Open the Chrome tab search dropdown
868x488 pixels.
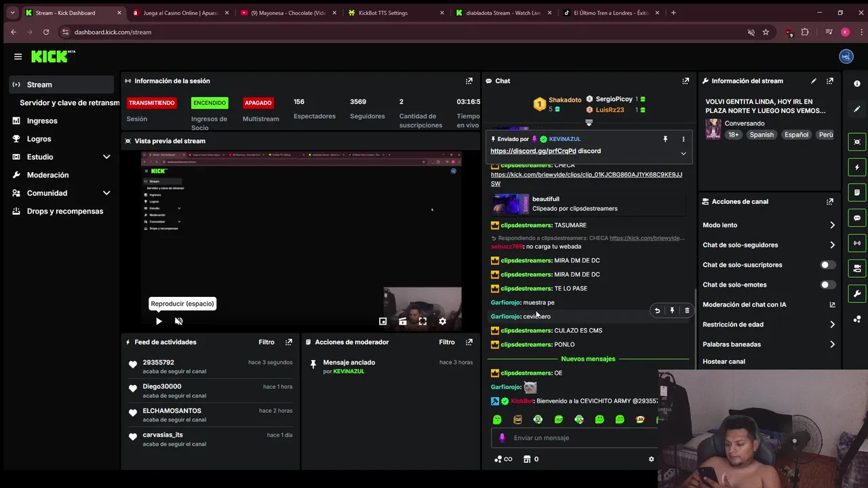tap(12, 13)
